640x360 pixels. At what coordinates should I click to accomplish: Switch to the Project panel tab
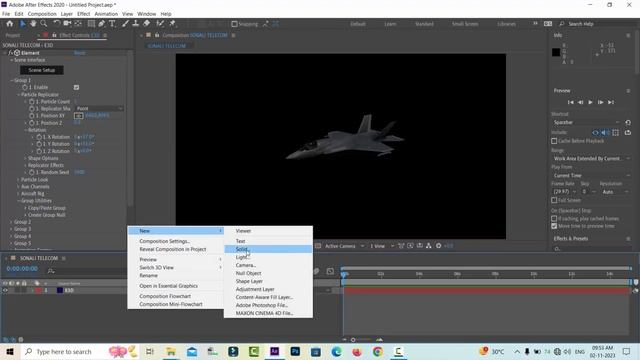coord(13,36)
